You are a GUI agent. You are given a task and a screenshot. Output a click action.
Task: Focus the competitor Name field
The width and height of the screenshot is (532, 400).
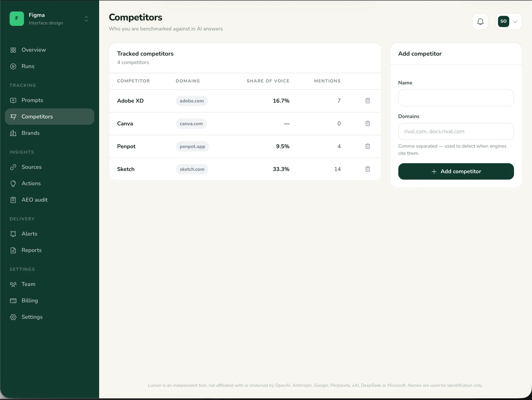pos(456,98)
